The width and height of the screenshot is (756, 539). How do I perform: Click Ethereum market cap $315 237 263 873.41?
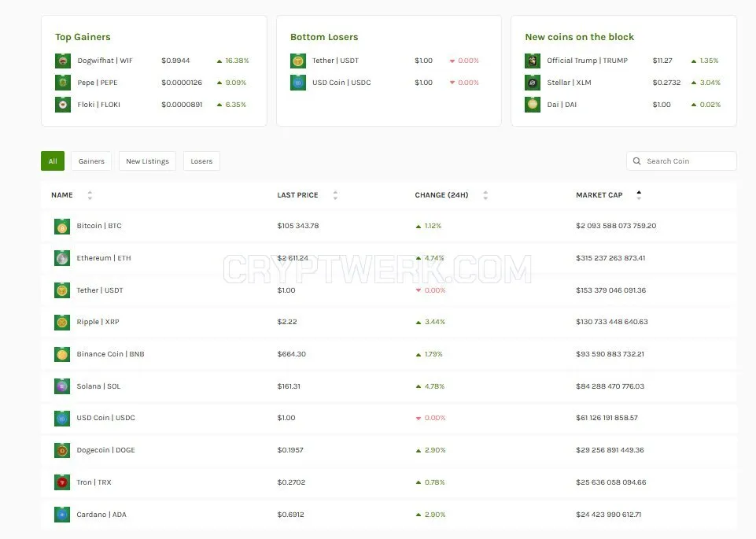[611, 258]
